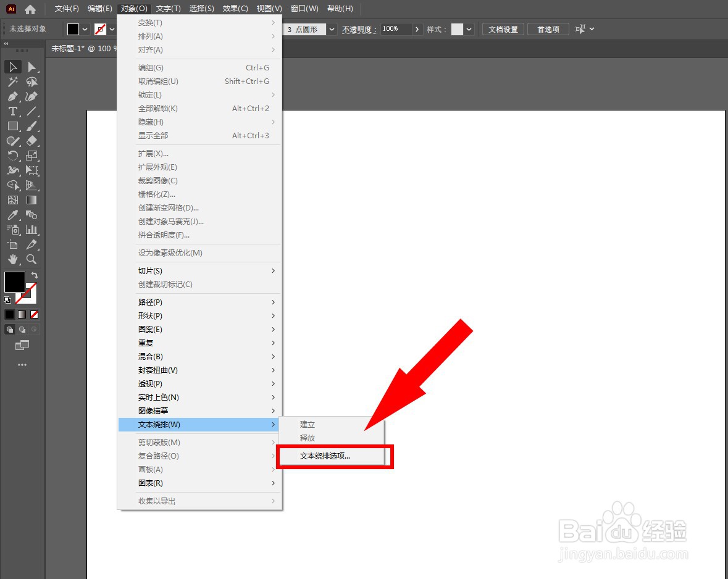Click the toolbox Fill color box

tap(14, 282)
